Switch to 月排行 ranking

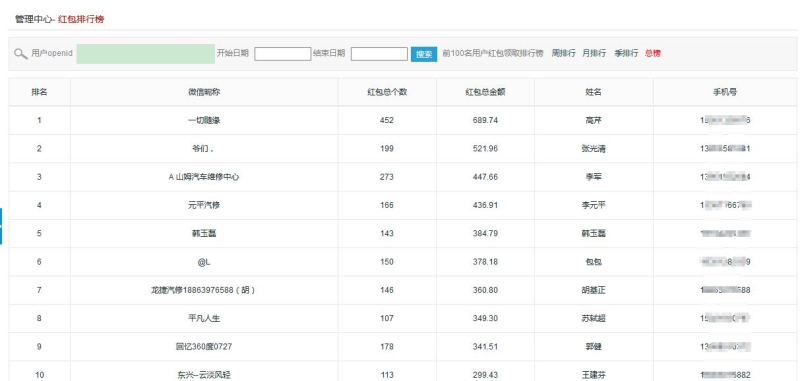(x=594, y=53)
